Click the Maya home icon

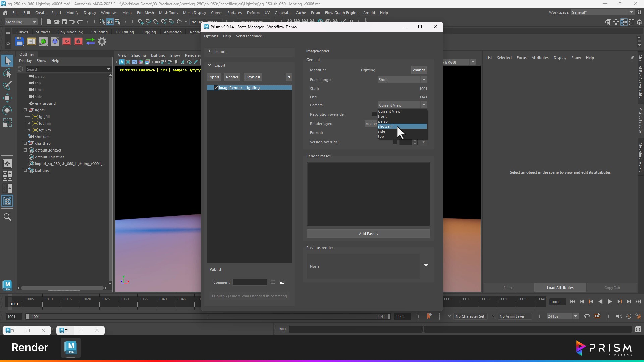pyautogui.click(x=5, y=13)
